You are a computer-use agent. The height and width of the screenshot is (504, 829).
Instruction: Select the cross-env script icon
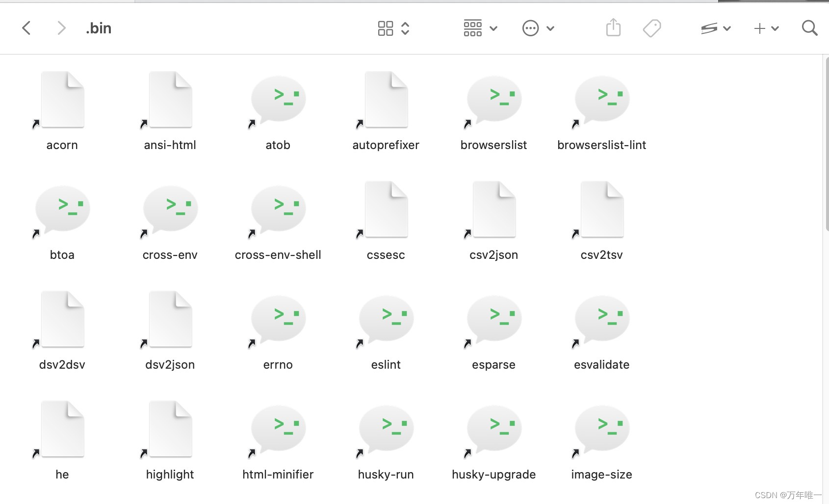(x=170, y=209)
